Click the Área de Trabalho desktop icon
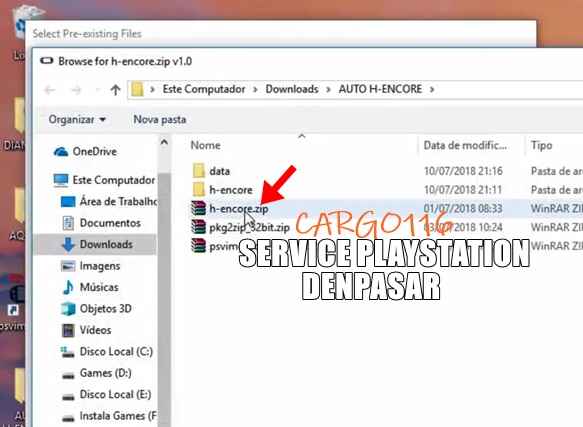The width and height of the screenshot is (583, 427). 68,202
